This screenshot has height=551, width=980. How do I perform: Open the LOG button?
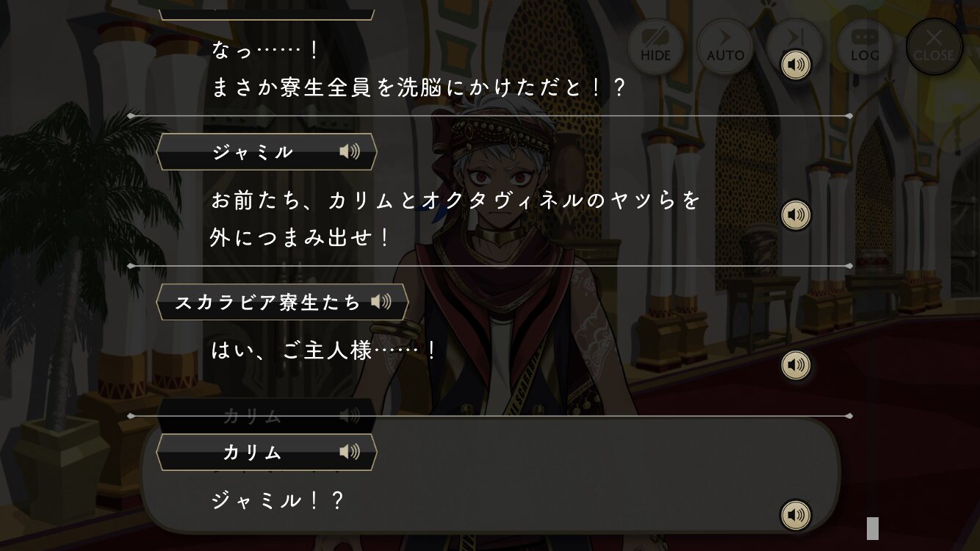coord(865,46)
